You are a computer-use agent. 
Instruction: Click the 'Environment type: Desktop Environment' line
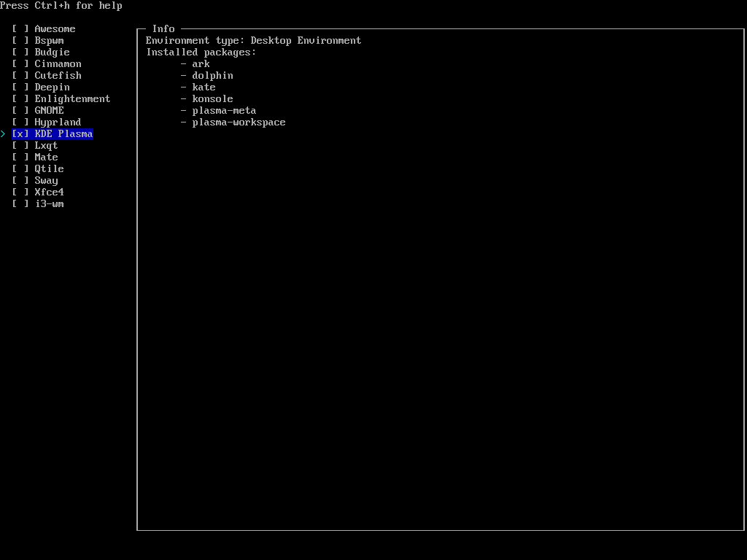coord(253,41)
